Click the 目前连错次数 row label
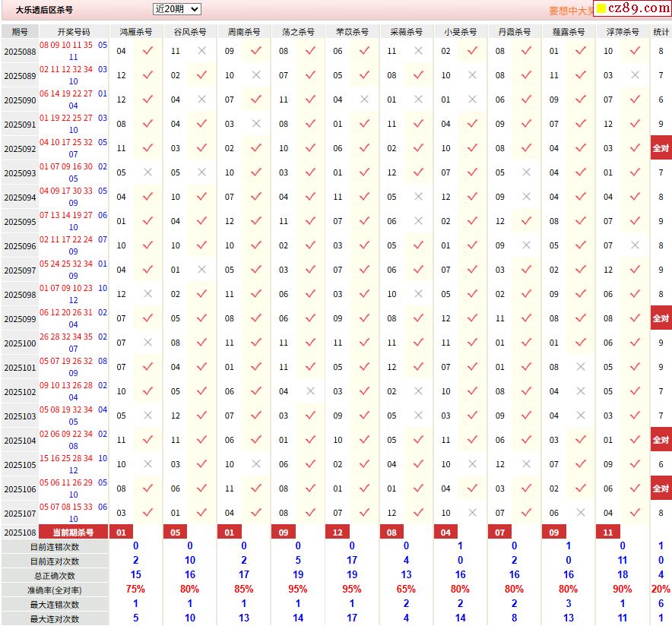672x626 pixels. pyautogui.click(x=55, y=547)
